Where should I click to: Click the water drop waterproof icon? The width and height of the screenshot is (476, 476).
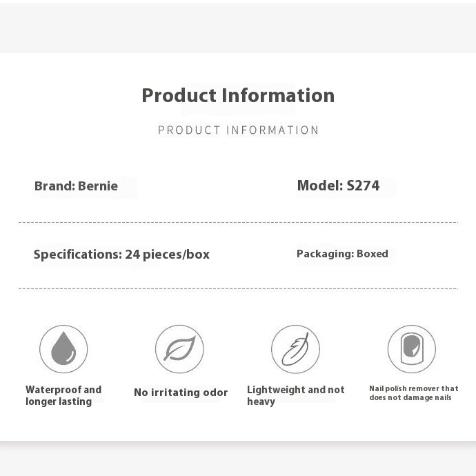63,349
